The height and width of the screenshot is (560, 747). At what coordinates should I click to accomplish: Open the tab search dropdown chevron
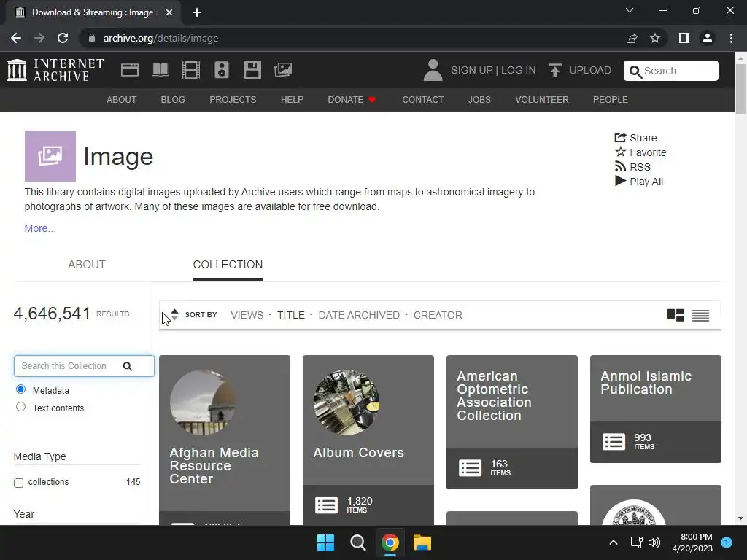click(x=630, y=10)
